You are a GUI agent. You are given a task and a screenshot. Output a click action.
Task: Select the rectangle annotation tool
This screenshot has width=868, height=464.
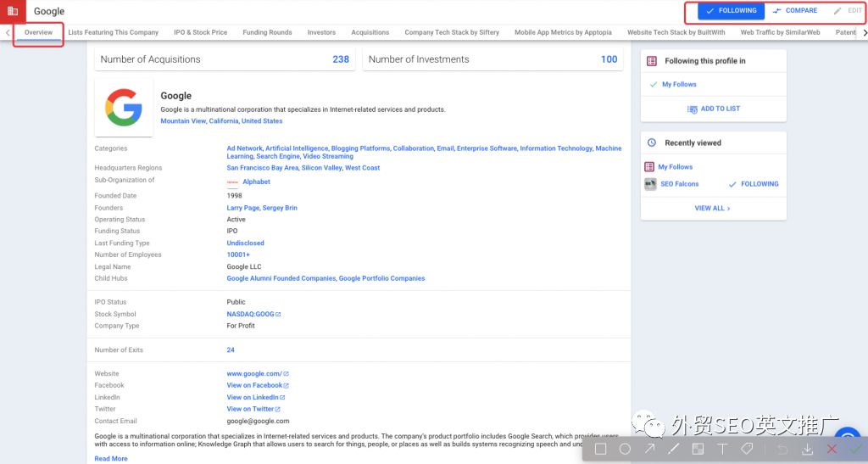(600, 449)
